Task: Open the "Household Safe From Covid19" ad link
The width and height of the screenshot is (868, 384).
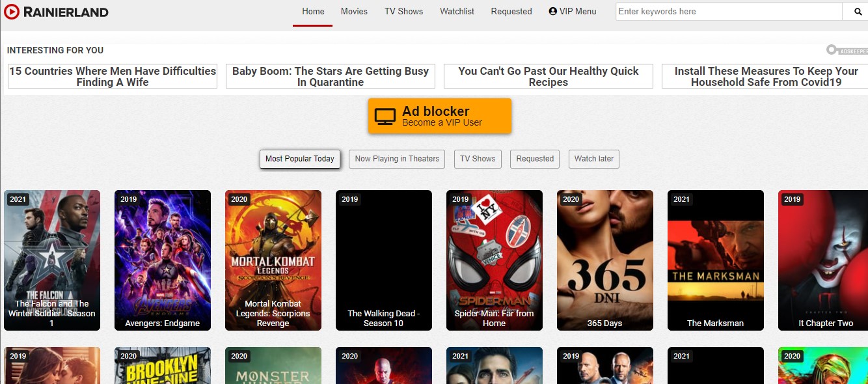Action: coord(766,76)
